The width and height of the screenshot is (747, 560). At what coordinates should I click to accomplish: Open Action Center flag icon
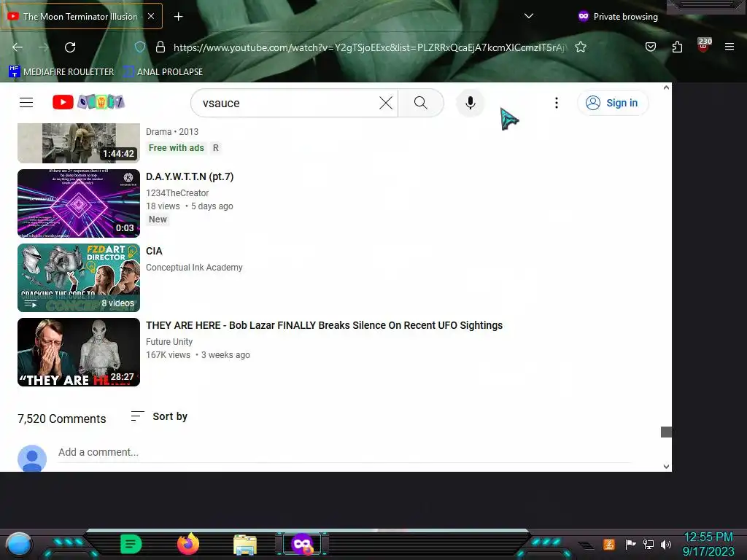630,544
